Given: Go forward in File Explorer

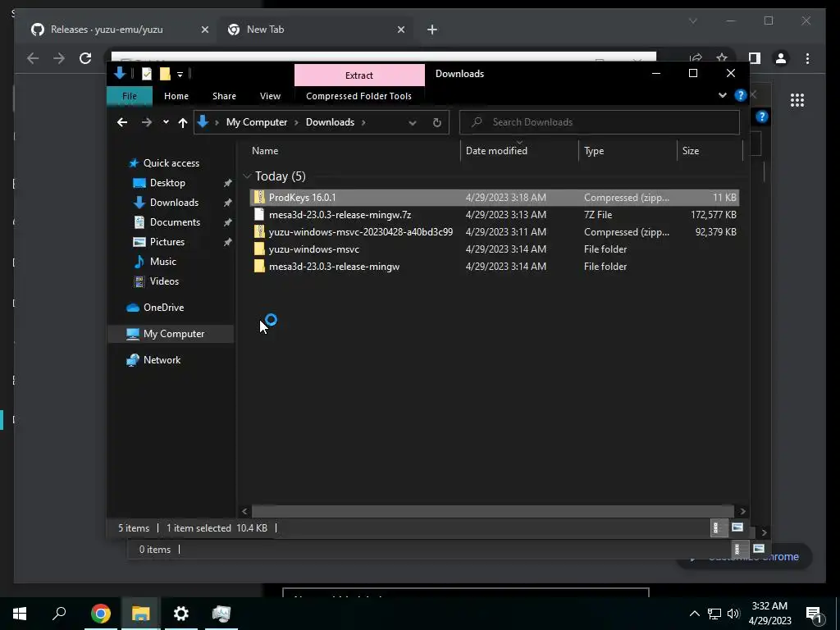Looking at the screenshot, I should [x=146, y=123].
